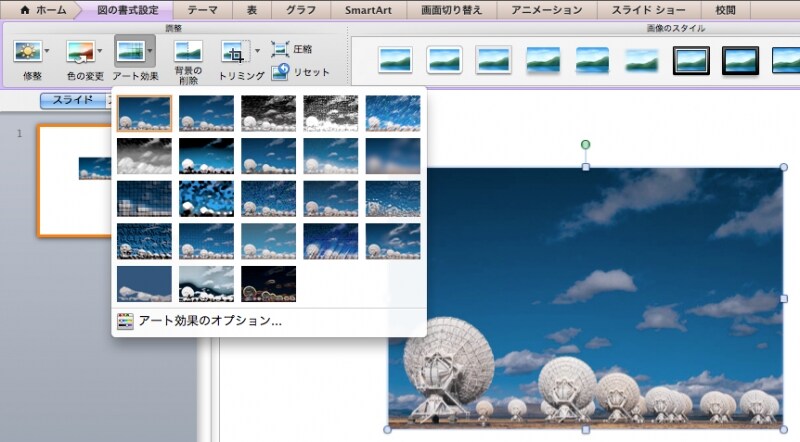
Task: Apply the thick black frame picture style
Action: tap(740, 60)
